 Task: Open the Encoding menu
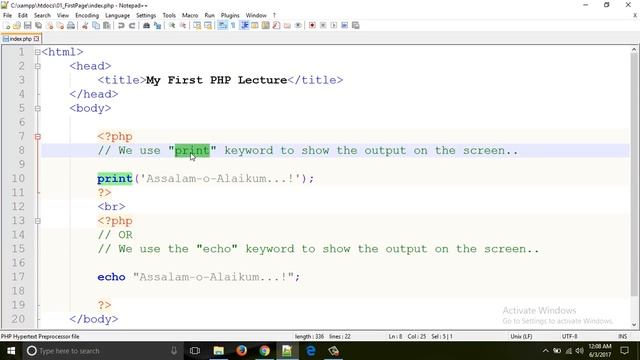click(x=87, y=15)
